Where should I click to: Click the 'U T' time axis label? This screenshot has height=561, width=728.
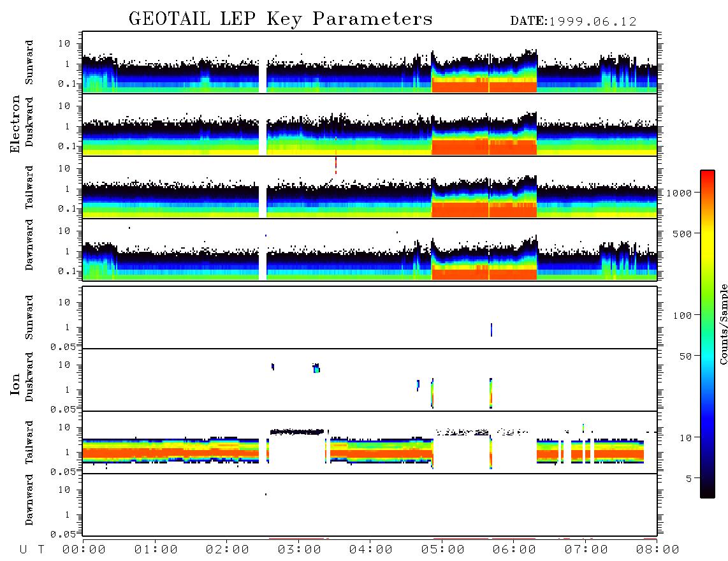(x=32, y=550)
